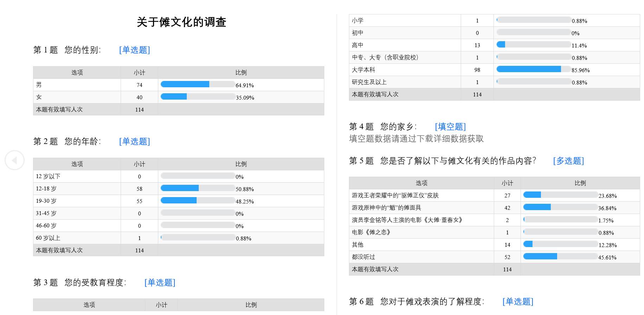The height and width of the screenshot is (315, 644).
Task: Click the 35.09% progress bar for 女
Action: [x=198, y=96]
